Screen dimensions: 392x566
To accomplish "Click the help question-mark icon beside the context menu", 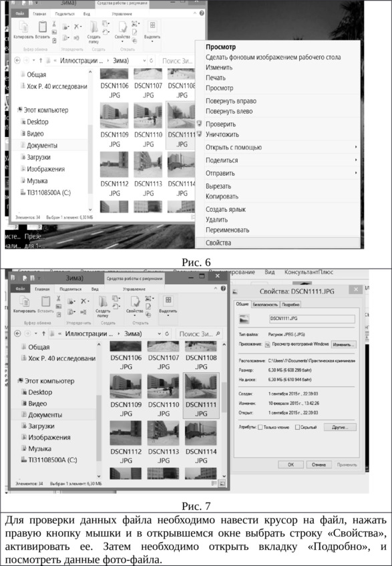I will 202,13.
